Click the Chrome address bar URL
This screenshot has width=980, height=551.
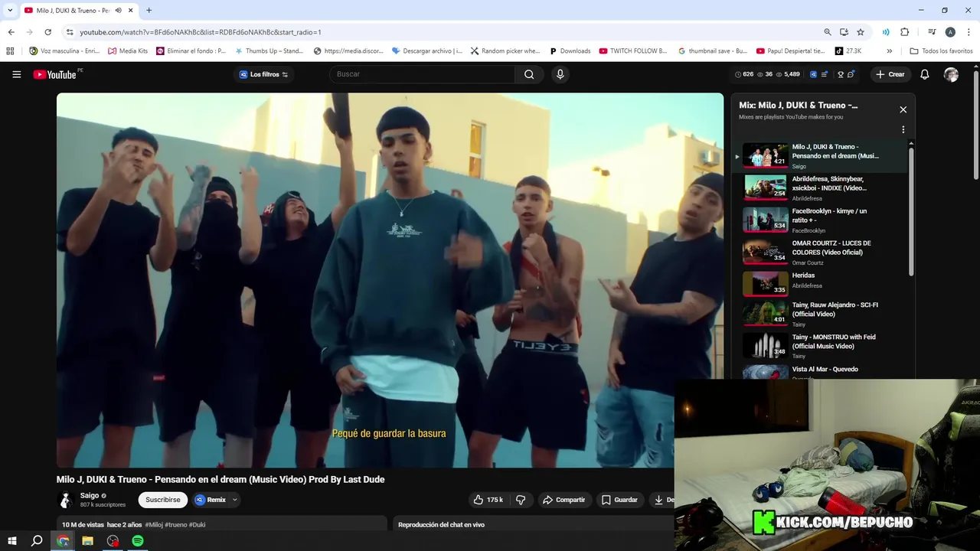201,32
